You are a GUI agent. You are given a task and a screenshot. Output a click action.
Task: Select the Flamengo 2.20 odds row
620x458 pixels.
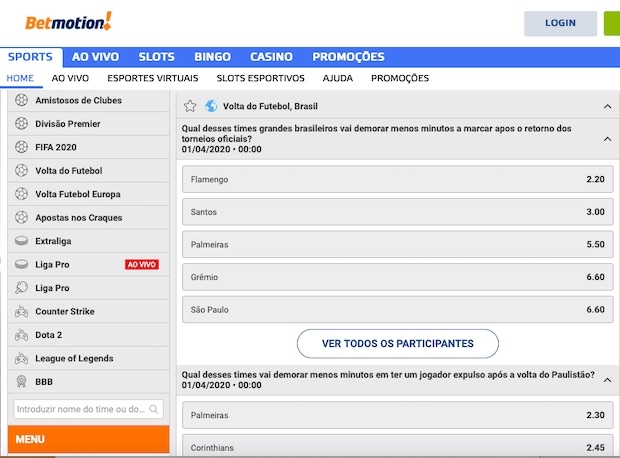pyautogui.click(x=396, y=180)
